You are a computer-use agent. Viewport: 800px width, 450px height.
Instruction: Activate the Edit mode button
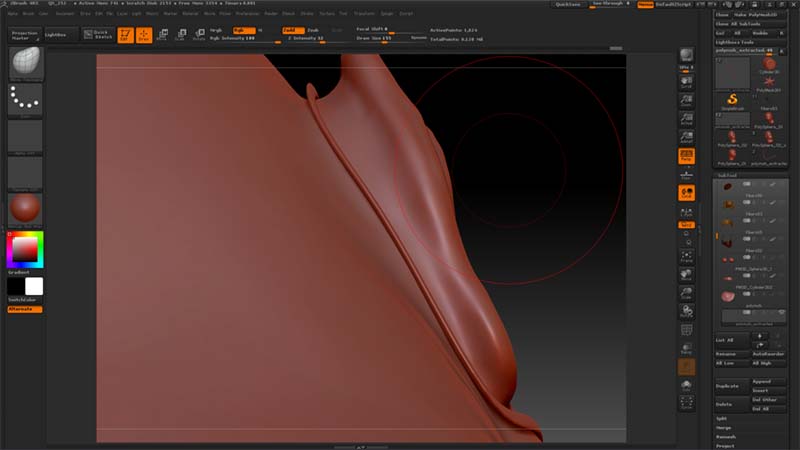tap(126, 35)
